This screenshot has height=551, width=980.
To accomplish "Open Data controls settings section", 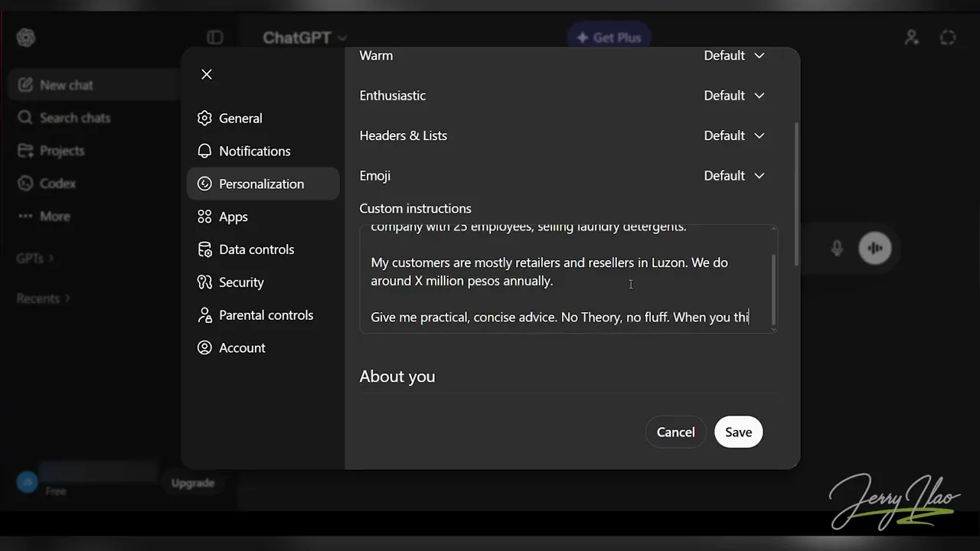I will point(263,249).
